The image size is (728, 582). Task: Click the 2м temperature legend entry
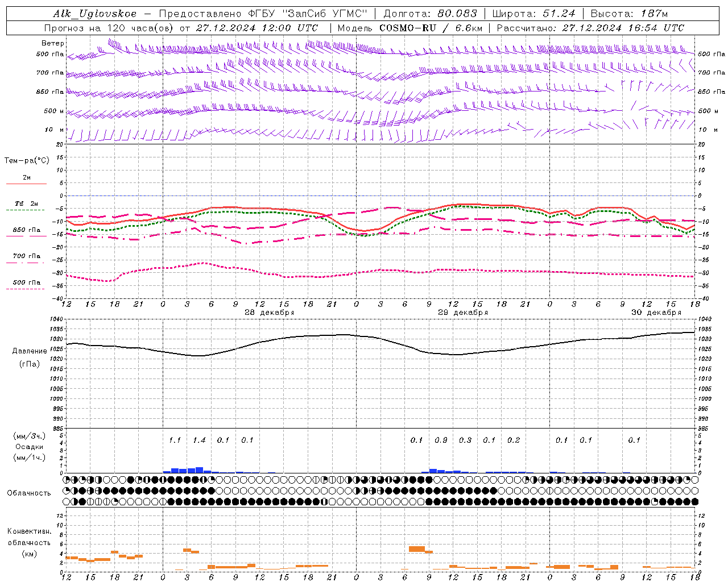click(x=27, y=178)
